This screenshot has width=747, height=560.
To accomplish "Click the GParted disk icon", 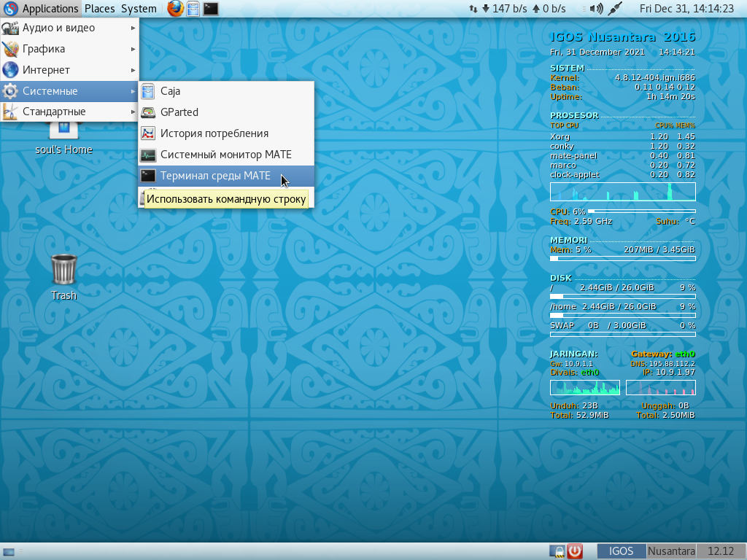I will point(148,112).
